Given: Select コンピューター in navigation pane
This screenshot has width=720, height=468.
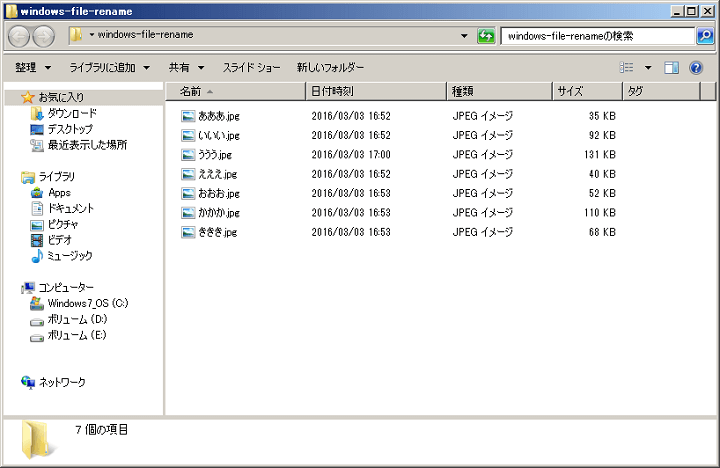Looking at the screenshot, I should [x=66, y=288].
